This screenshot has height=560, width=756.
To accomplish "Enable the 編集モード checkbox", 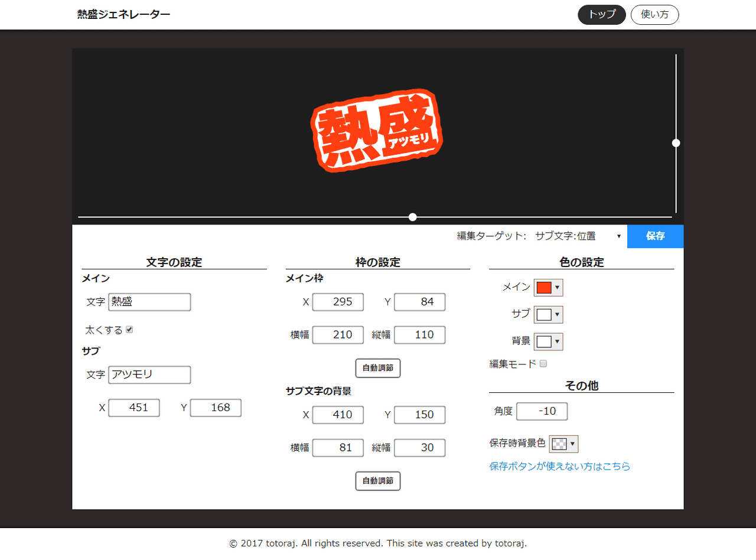I will 542,364.
